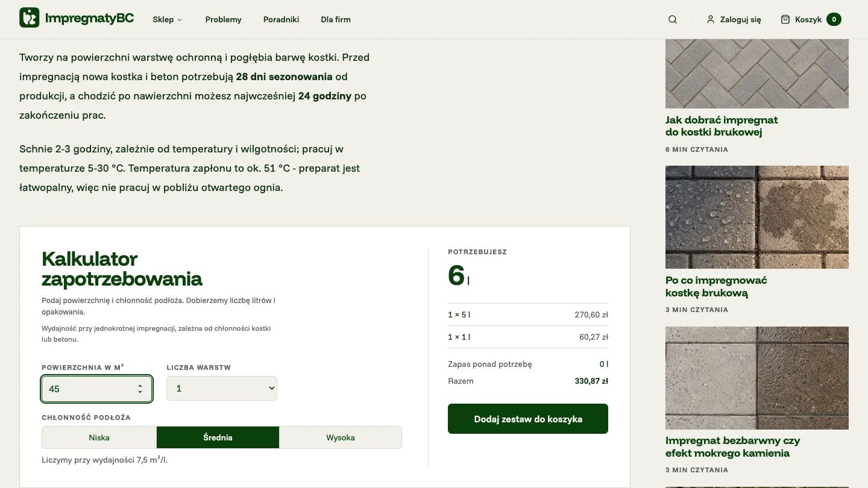Click the ImpregnatyBC brand name
The height and width of the screenshot is (488, 868).
(89, 18)
